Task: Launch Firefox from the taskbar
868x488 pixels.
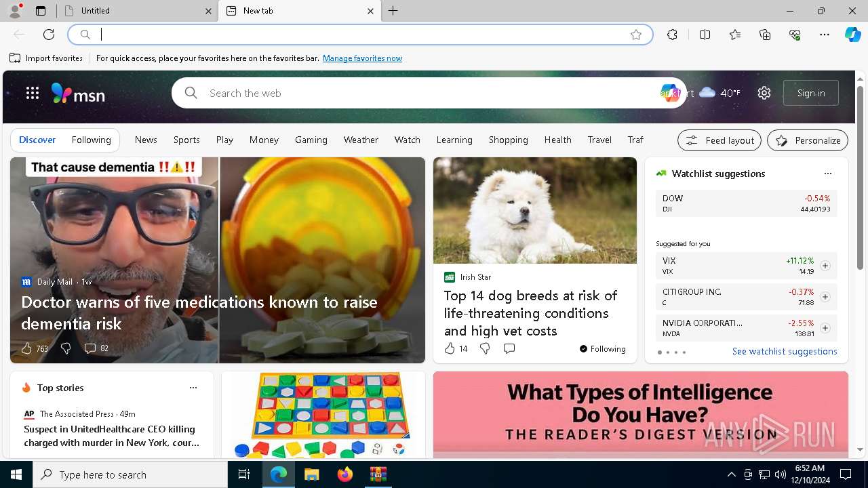Action: click(x=344, y=474)
